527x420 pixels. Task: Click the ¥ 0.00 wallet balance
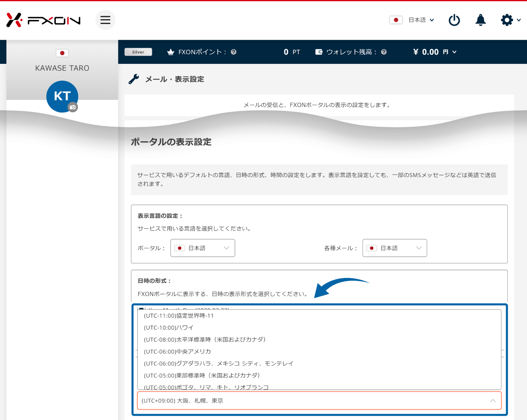[x=426, y=52]
